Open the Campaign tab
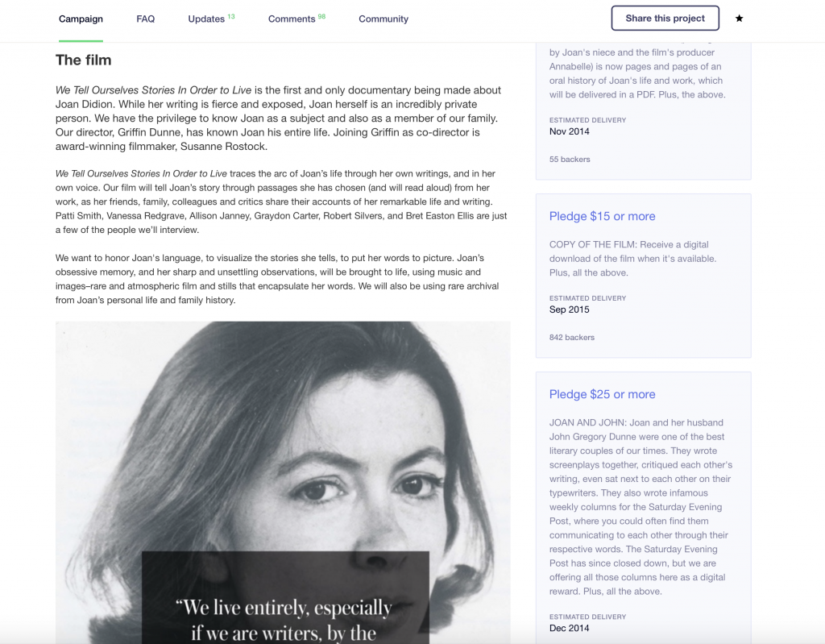The height and width of the screenshot is (644, 825). tap(81, 19)
